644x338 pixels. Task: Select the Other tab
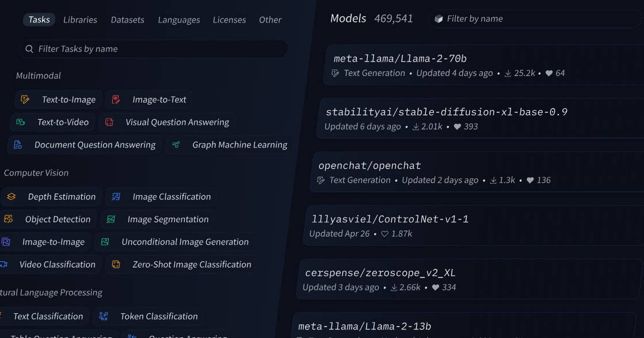(x=270, y=20)
